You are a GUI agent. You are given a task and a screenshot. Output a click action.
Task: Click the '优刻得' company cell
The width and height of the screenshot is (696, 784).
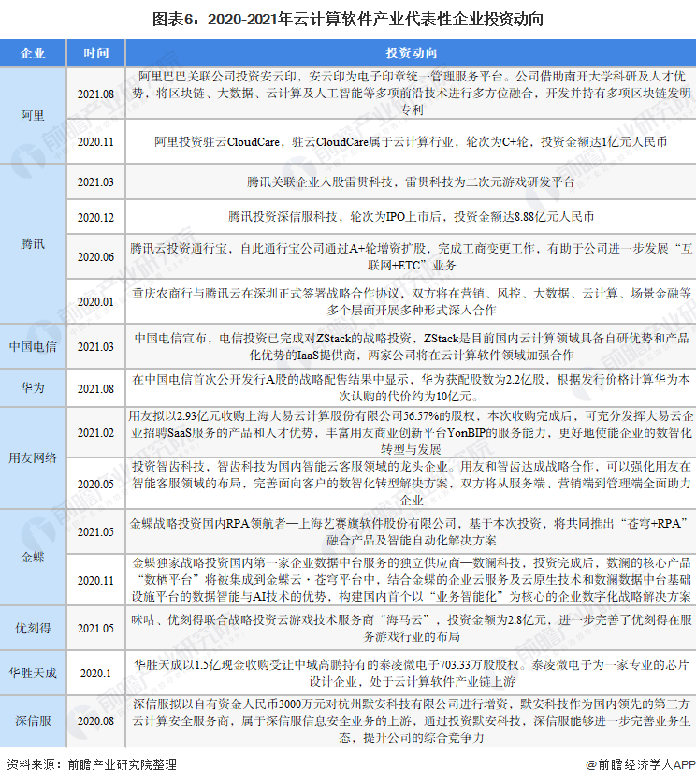[33, 628]
